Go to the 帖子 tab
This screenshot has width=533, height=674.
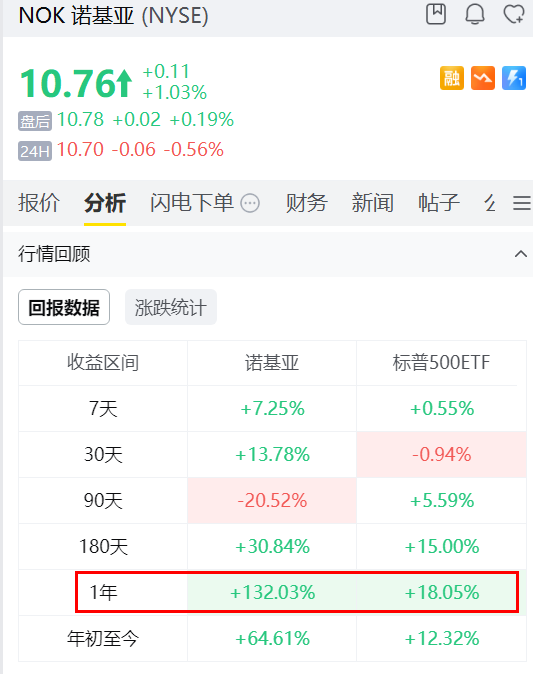pos(439,202)
